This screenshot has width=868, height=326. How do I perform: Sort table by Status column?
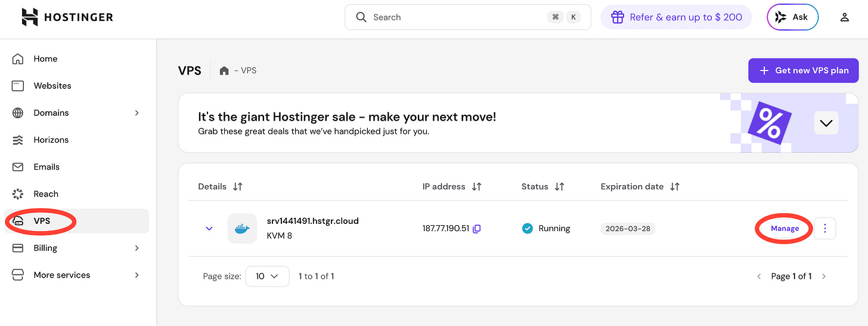click(559, 186)
